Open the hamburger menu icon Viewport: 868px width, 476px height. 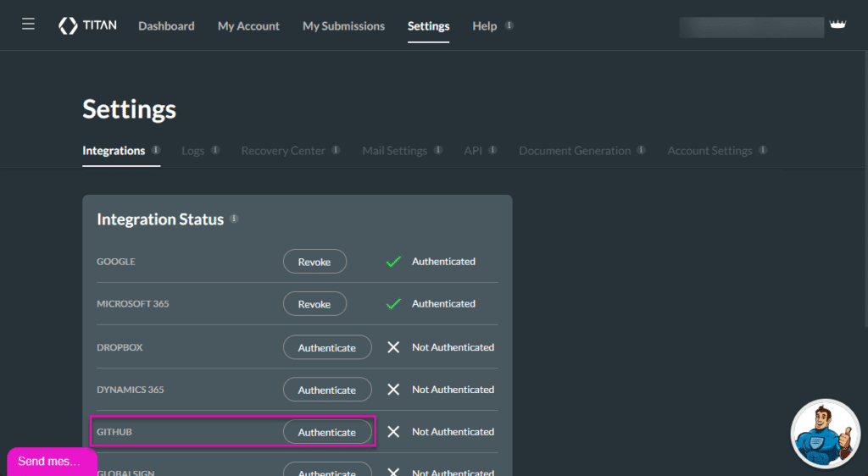(28, 25)
